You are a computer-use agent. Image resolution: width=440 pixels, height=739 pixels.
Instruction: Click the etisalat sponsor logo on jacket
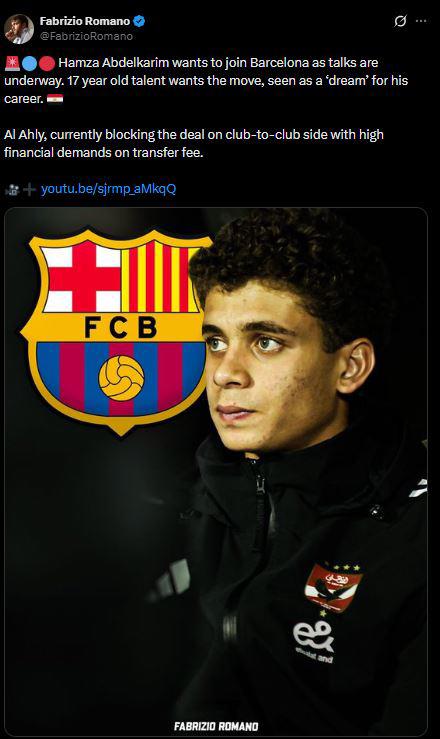(314, 642)
